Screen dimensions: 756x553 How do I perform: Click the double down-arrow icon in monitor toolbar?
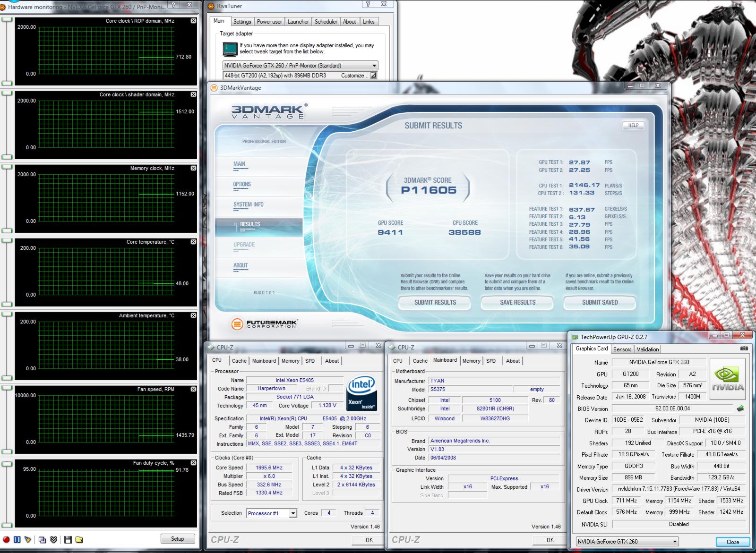click(53, 539)
